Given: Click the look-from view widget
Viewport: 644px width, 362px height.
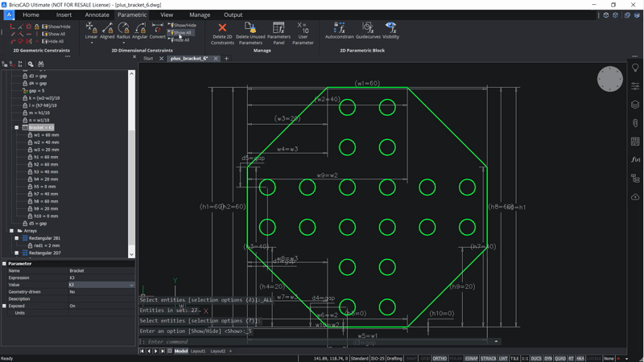Looking at the screenshot, I should click(x=609, y=79).
